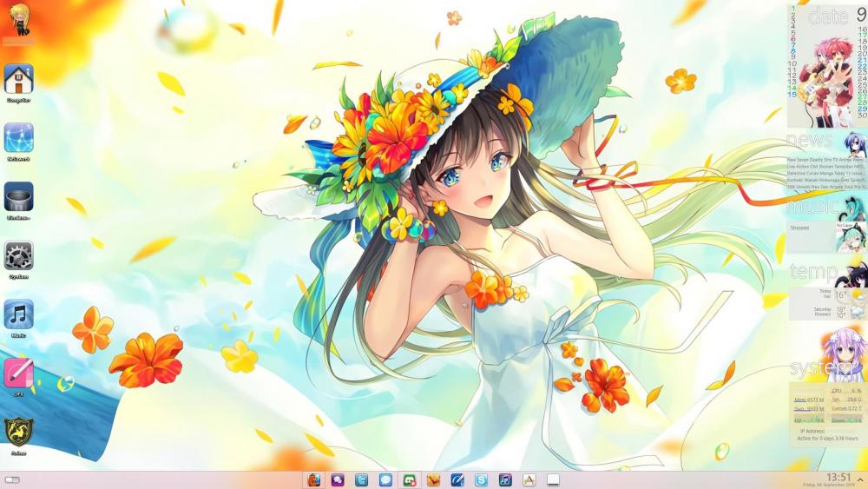Open the music note taskbar icon
Image resolution: width=868 pixels, height=489 pixels.
tap(505, 479)
